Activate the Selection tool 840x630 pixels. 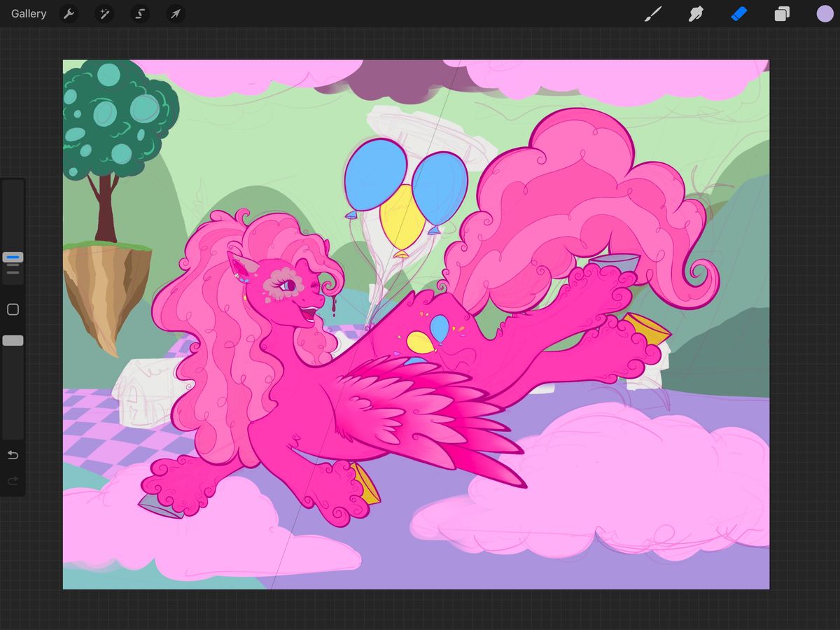pos(140,14)
